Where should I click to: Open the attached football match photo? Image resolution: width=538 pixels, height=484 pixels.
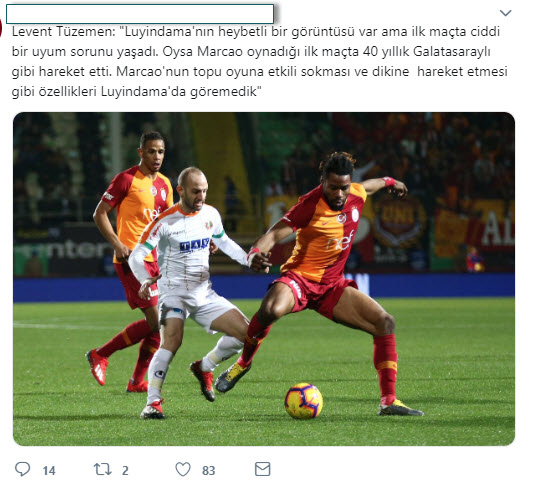[x=264, y=279]
